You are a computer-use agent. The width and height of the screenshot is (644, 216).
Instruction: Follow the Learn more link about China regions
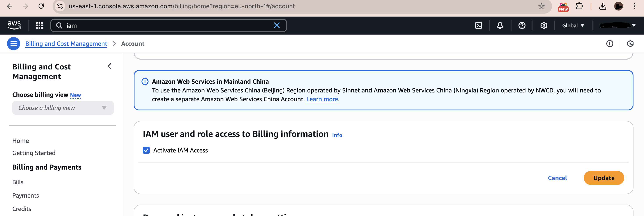coord(323,99)
